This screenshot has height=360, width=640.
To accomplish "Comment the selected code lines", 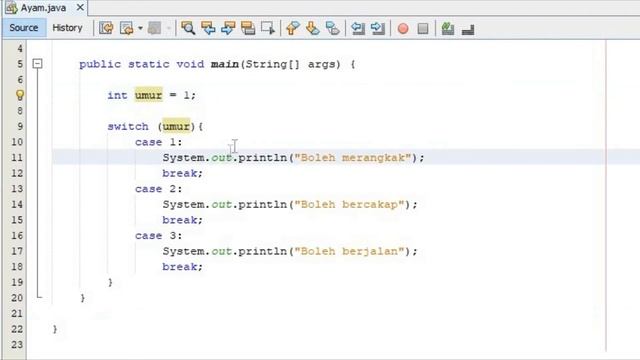I will coord(448,28).
